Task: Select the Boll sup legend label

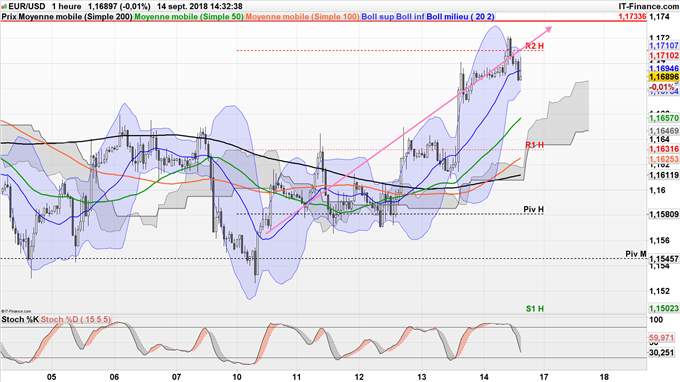Action: click(378, 16)
